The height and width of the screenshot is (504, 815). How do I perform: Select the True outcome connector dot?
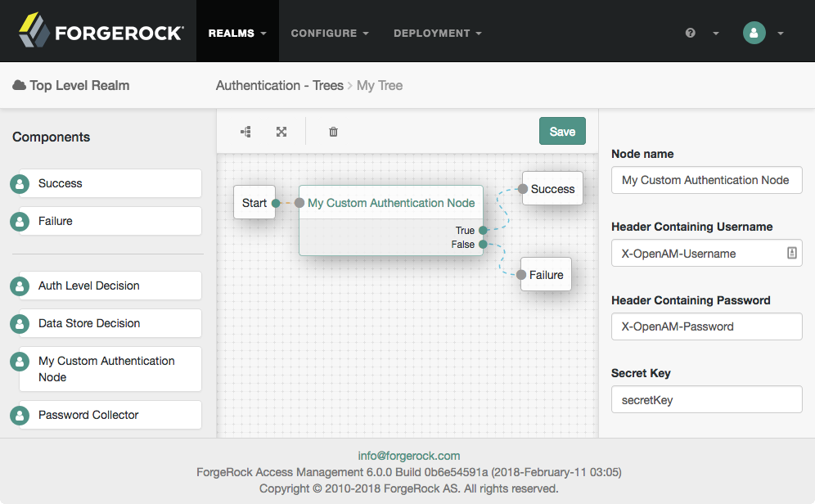[x=483, y=230]
